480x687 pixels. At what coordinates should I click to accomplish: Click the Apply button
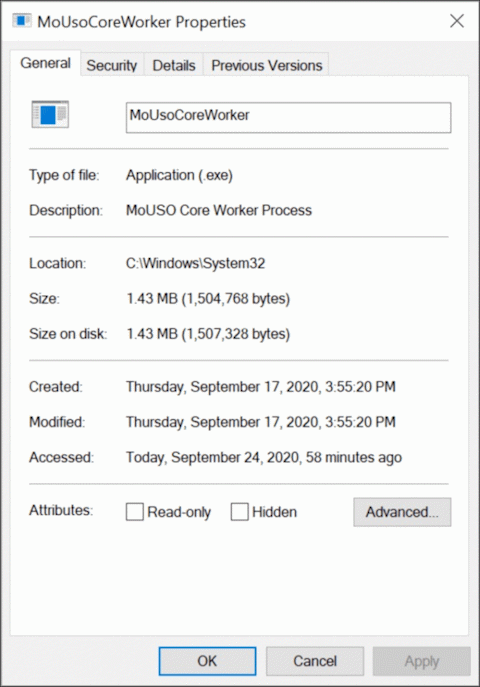[x=422, y=661]
